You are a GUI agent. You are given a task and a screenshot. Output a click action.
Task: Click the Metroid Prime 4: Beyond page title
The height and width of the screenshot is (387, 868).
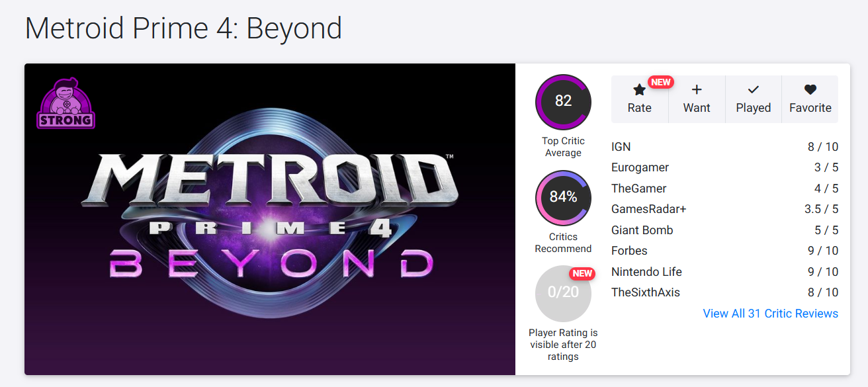pyautogui.click(x=183, y=28)
